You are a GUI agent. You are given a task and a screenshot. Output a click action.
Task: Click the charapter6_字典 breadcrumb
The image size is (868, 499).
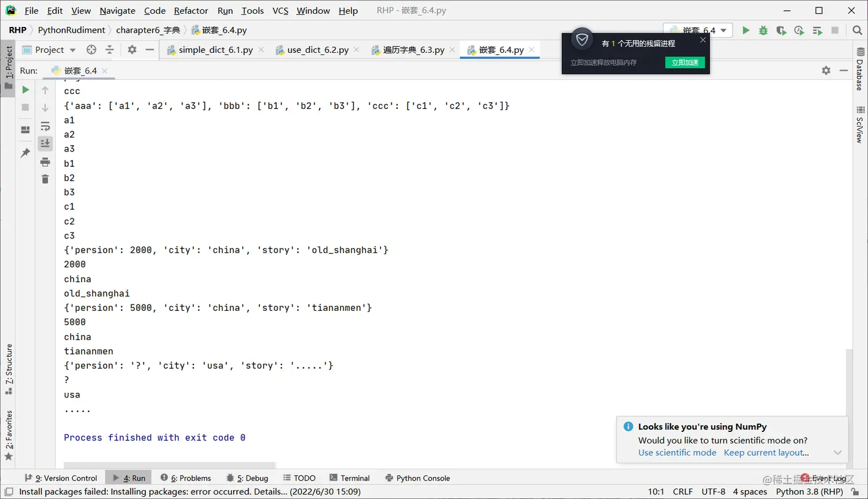(x=148, y=30)
